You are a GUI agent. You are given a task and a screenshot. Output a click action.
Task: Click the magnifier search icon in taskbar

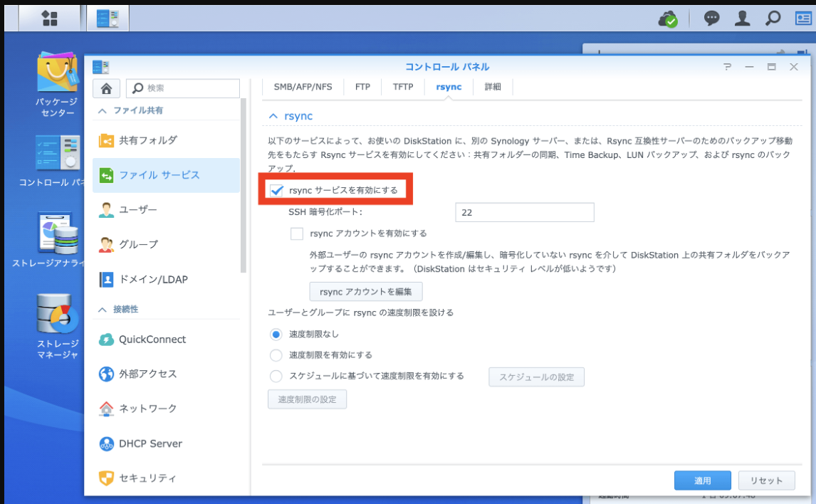point(773,19)
